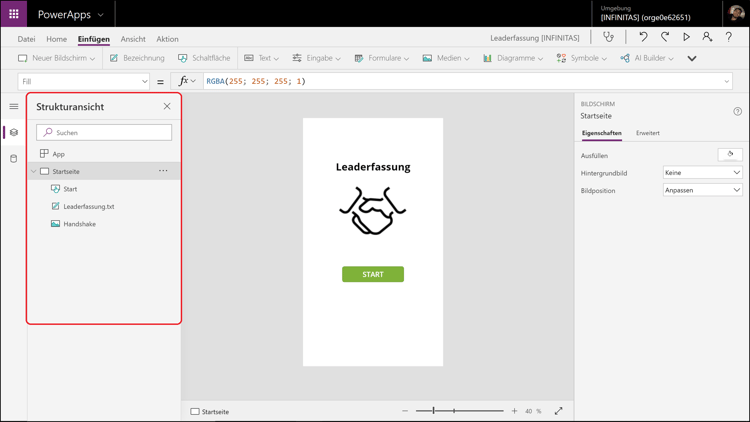750x422 pixels.
Task: Run the App checker stethoscope icon
Action: coord(608,37)
